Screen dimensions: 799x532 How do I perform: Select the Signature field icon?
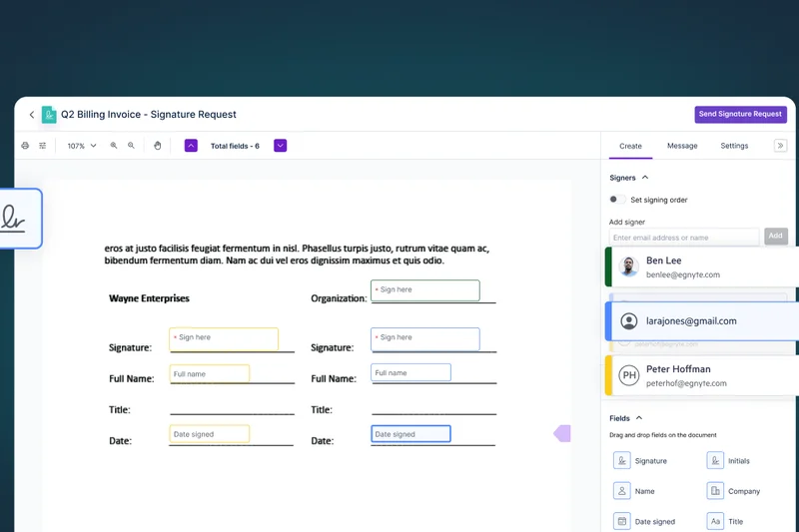[x=622, y=461]
